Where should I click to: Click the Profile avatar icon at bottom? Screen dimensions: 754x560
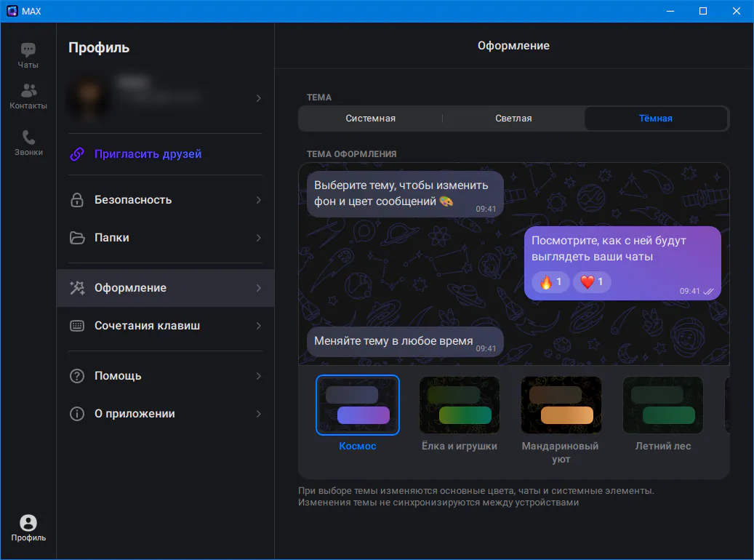(28, 523)
